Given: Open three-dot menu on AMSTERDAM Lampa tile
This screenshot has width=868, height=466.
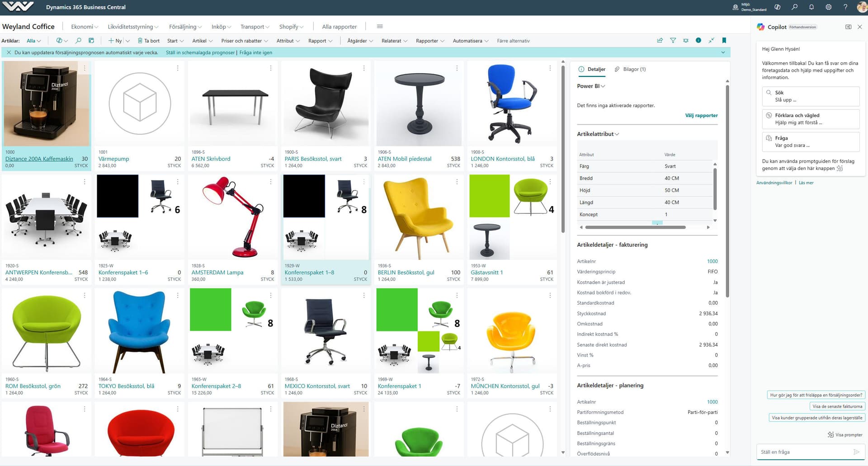Looking at the screenshot, I should (271, 182).
